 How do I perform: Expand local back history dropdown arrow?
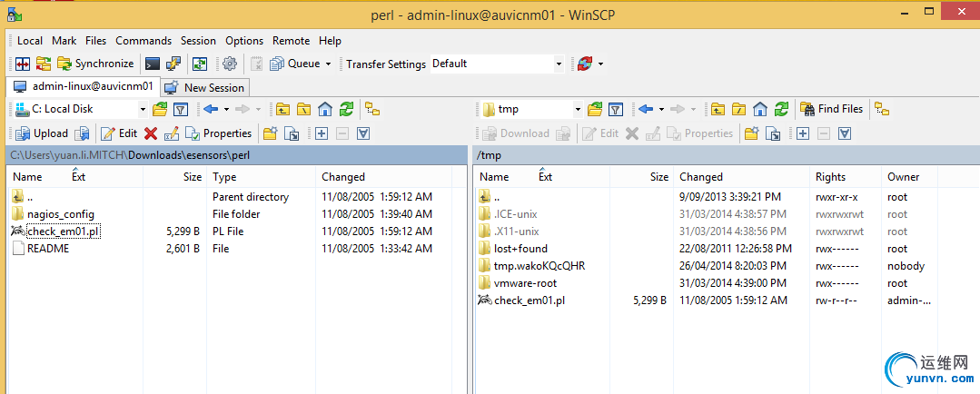click(226, 109)
